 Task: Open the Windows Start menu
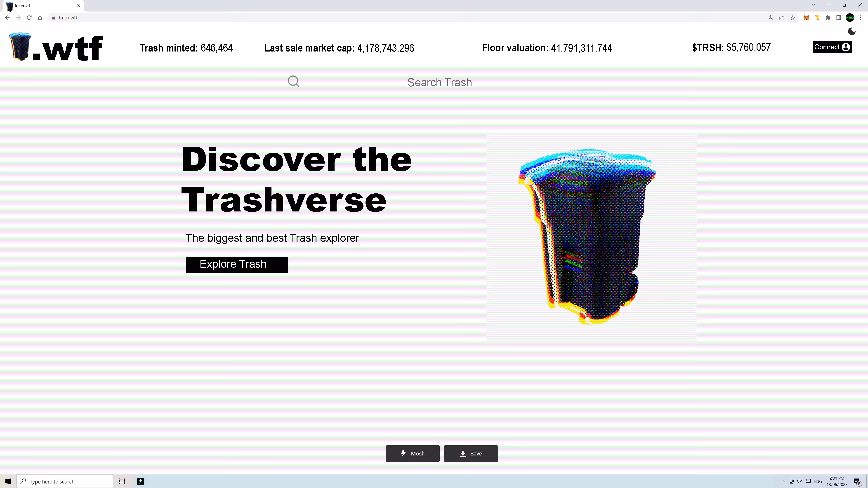[8, 481]
